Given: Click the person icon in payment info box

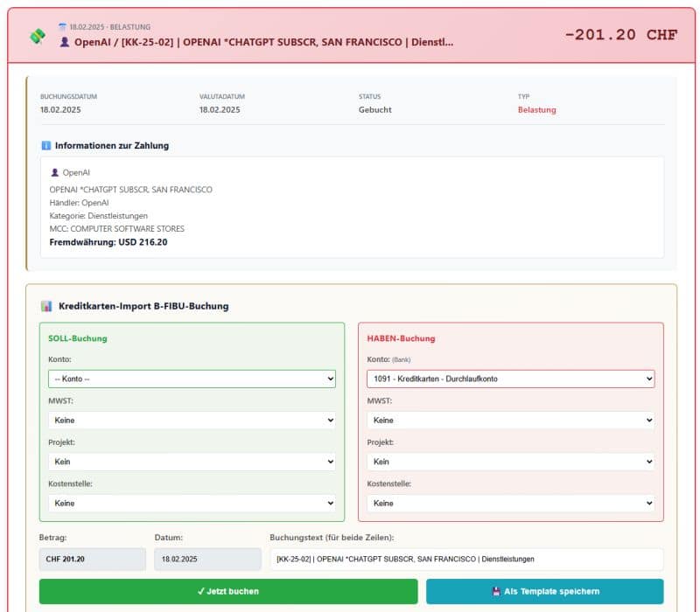Looking at the screenshot, I should (54, 172).
